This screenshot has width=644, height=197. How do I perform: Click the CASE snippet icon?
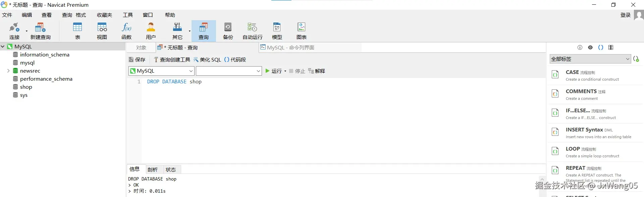(x=555, y=74)
